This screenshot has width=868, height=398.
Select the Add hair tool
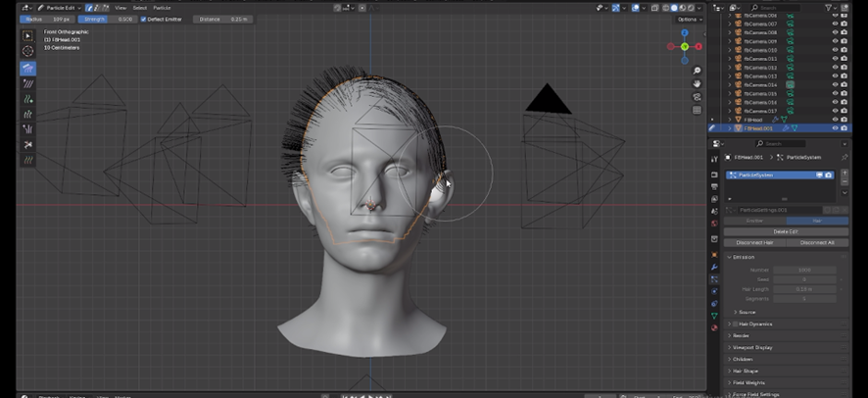tap(27, 99)
